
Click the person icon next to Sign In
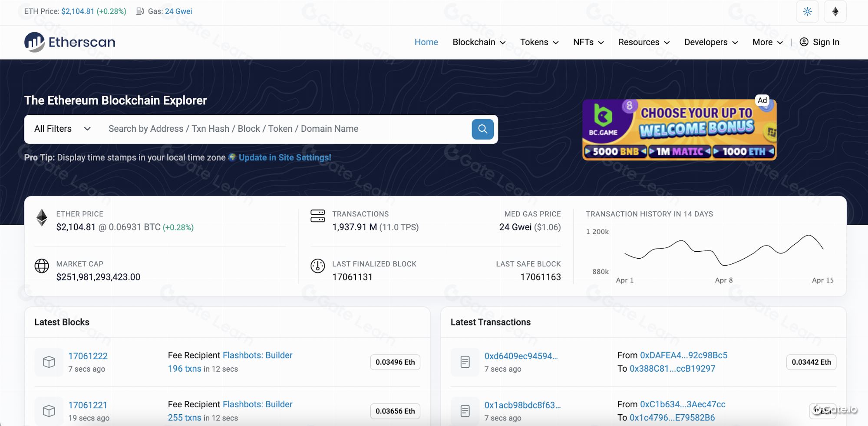click(805, 42)
